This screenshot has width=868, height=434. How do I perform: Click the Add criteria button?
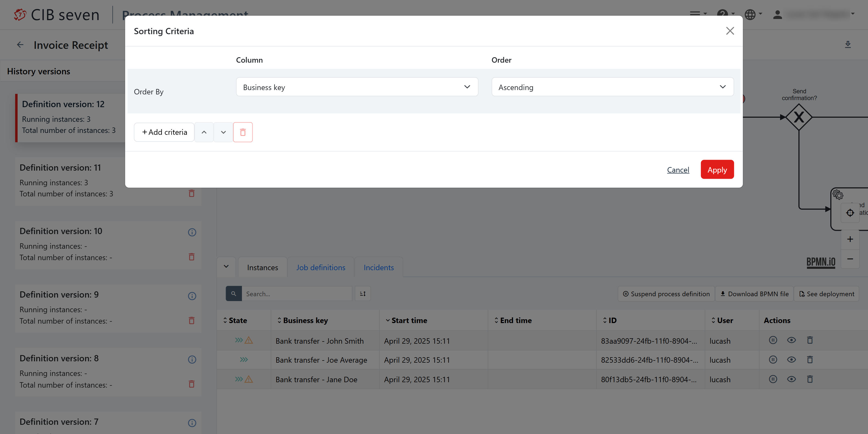164,132
